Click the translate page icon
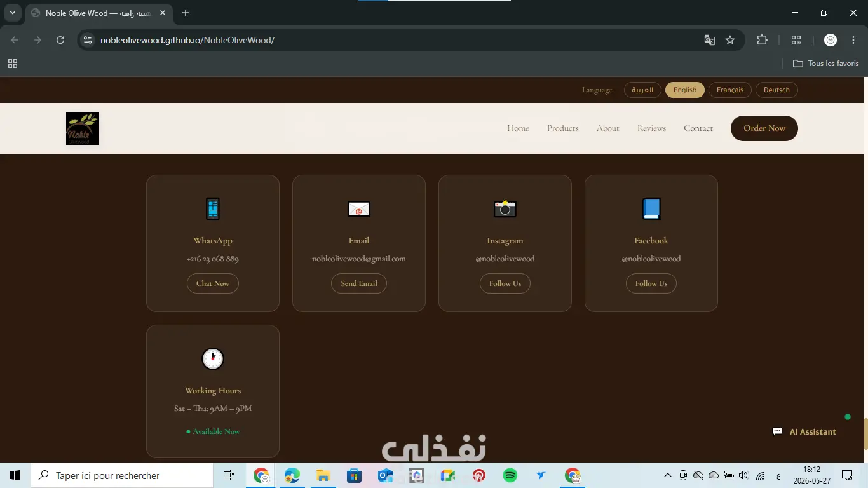Image resolution: width=868 pixels, height=488 pixels. tap(710, 40)
